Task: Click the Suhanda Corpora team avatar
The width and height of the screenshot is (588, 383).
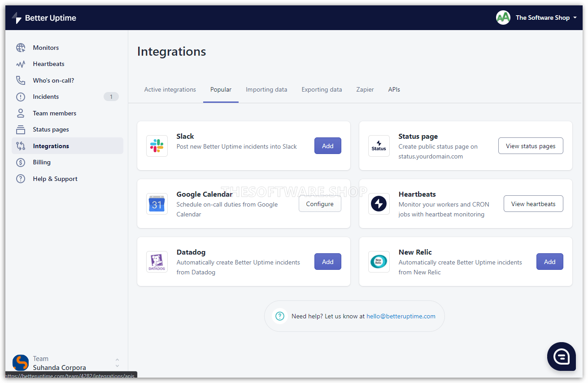Action: pos(20,363)
